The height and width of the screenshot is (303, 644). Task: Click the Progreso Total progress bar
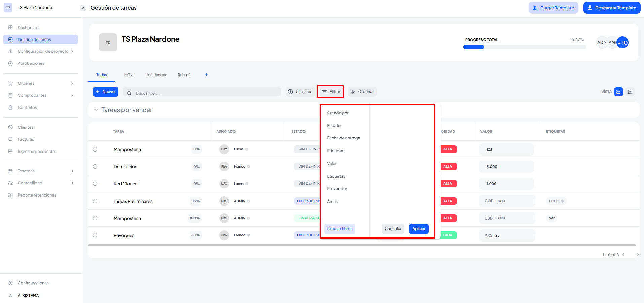click(524, 47)
